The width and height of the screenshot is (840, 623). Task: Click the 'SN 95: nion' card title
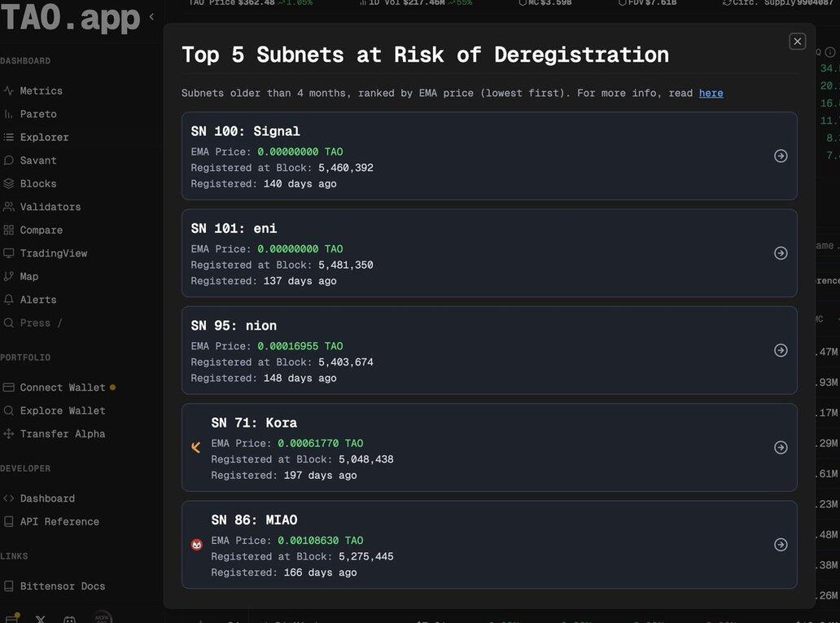(234, 326)
